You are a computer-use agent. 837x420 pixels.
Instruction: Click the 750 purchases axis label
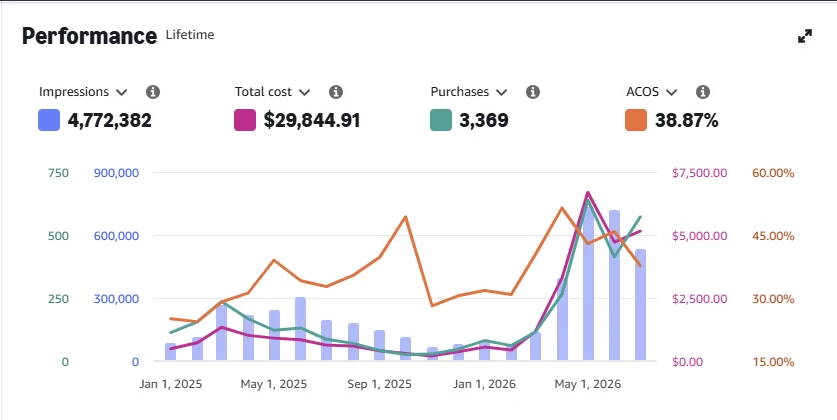59,173
